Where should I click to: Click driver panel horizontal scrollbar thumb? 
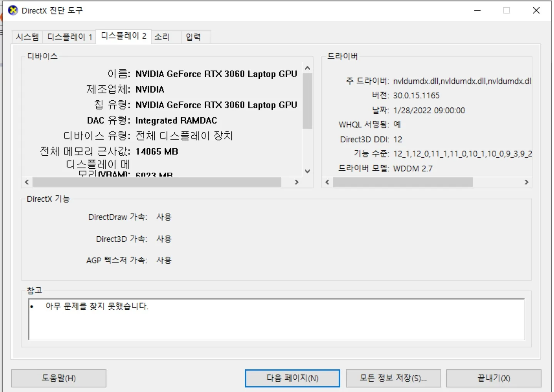click(x=403, y=182)
